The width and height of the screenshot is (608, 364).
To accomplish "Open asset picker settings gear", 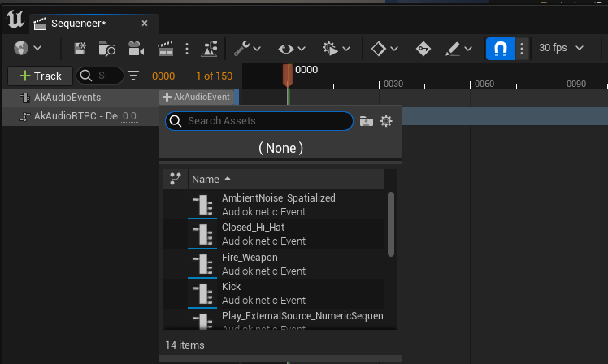I will click(x=386, y=121).
